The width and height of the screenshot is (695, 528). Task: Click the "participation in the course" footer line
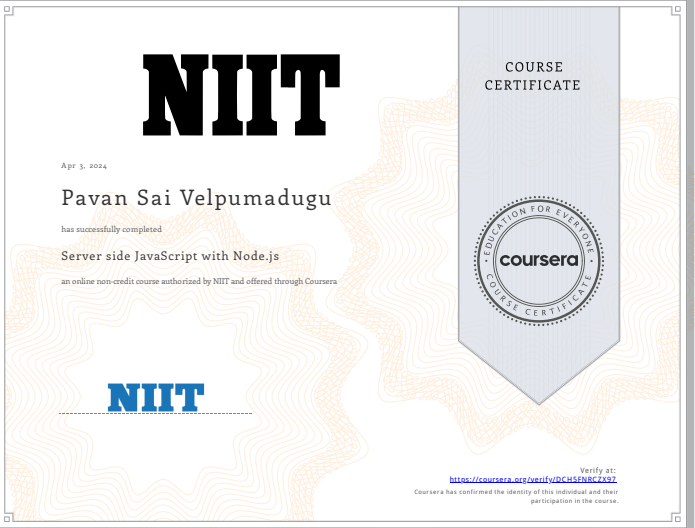(577, 500)
